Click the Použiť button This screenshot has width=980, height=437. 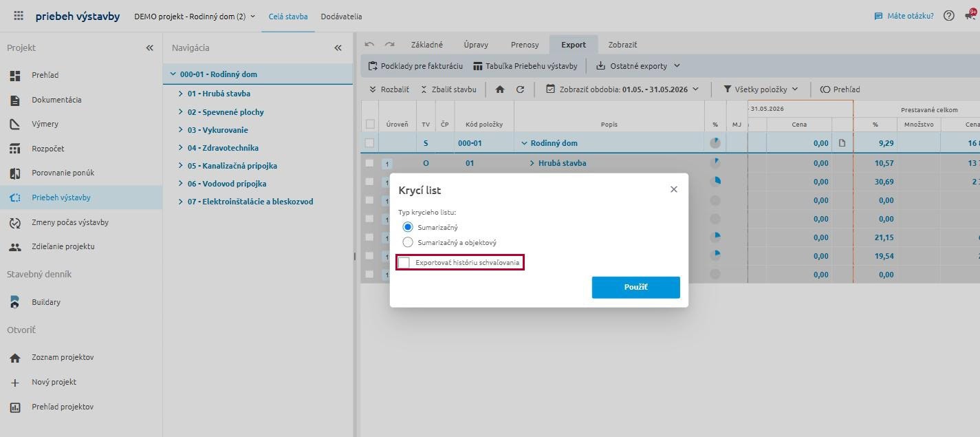[x=636, y=288]
